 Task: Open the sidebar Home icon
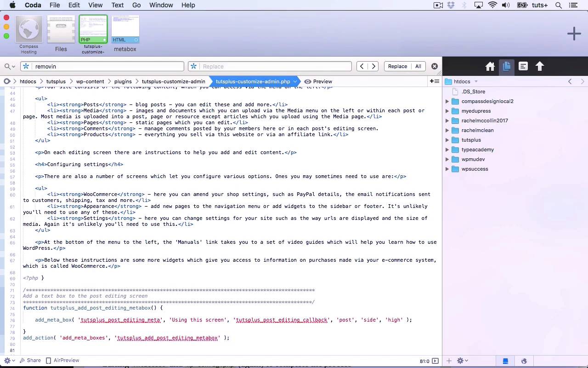tap(490, 66)
